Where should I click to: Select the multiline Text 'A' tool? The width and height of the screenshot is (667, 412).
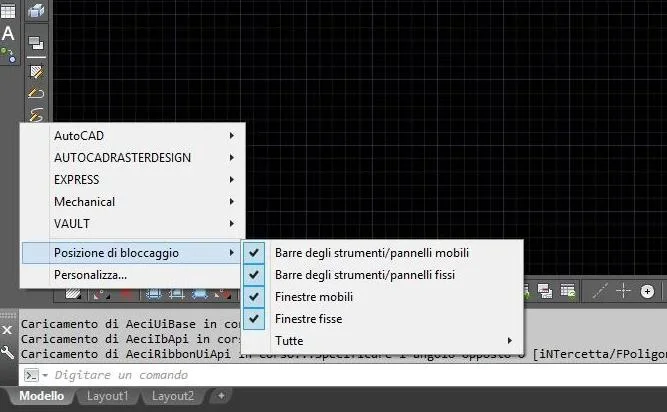(8, 34)
